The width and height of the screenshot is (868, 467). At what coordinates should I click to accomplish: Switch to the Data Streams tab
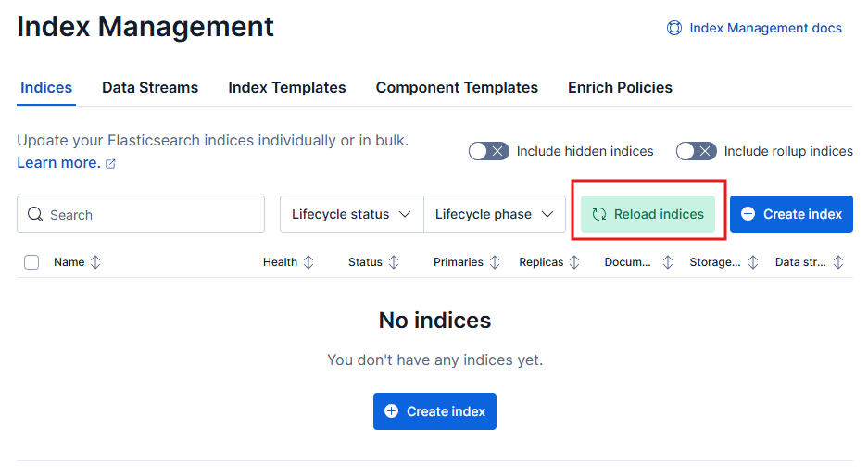click(x=150, y=88)
